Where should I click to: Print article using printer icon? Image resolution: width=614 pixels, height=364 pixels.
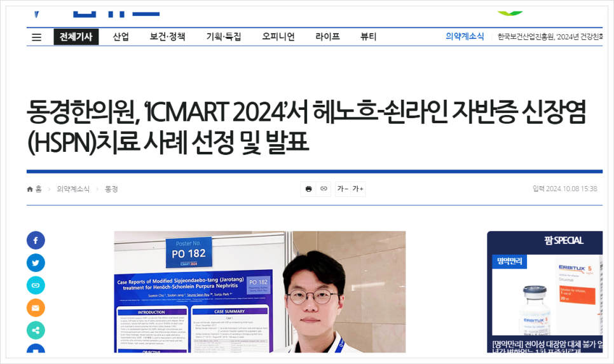click(x=308, y=189)
